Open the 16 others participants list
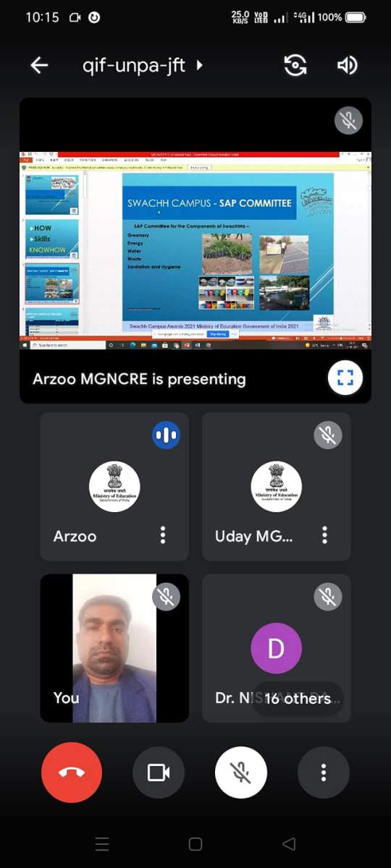The width and height of the screenshot is (391, 868). click(x=298, y=699)
